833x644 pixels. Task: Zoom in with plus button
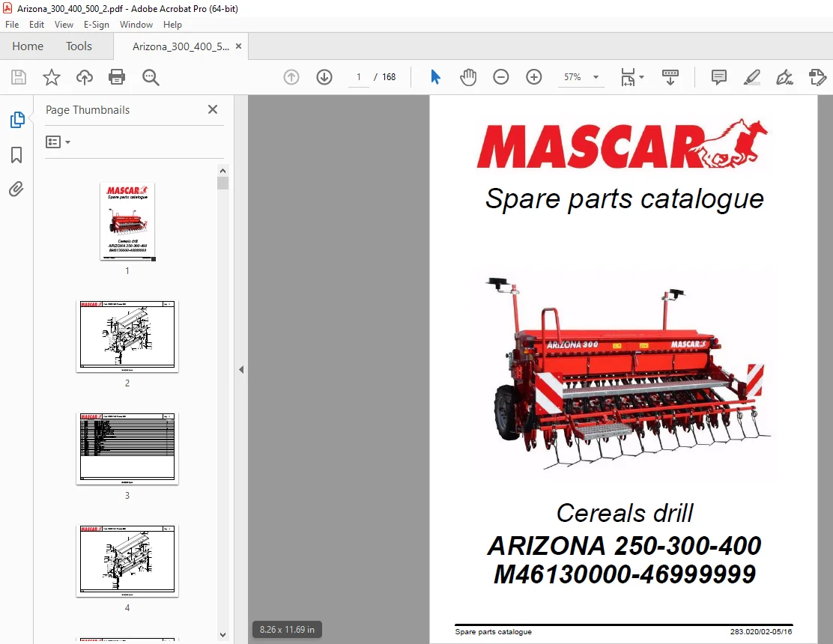click(x=534, y=77)
